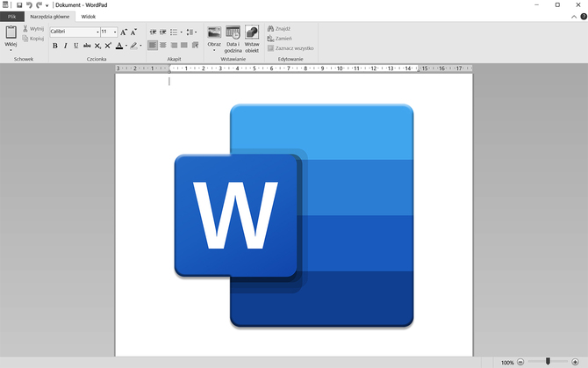
Task: Open the Plik file menu
Action: 12,17
